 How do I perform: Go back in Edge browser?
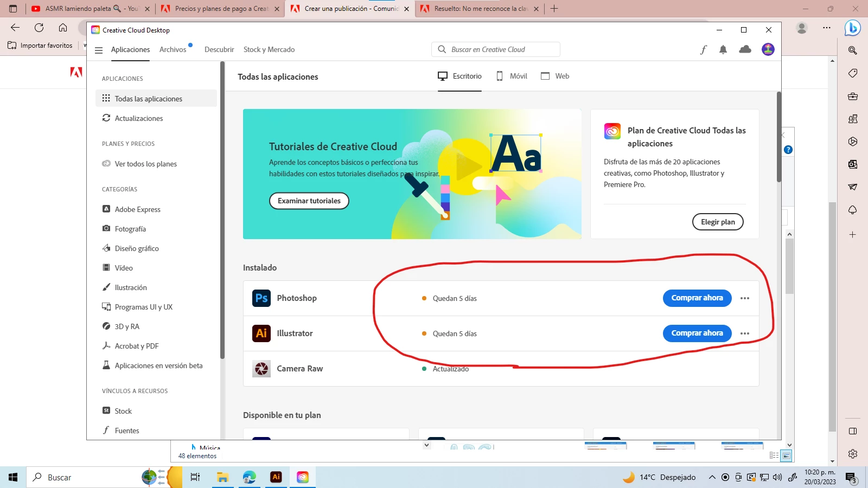coord(15,28)
